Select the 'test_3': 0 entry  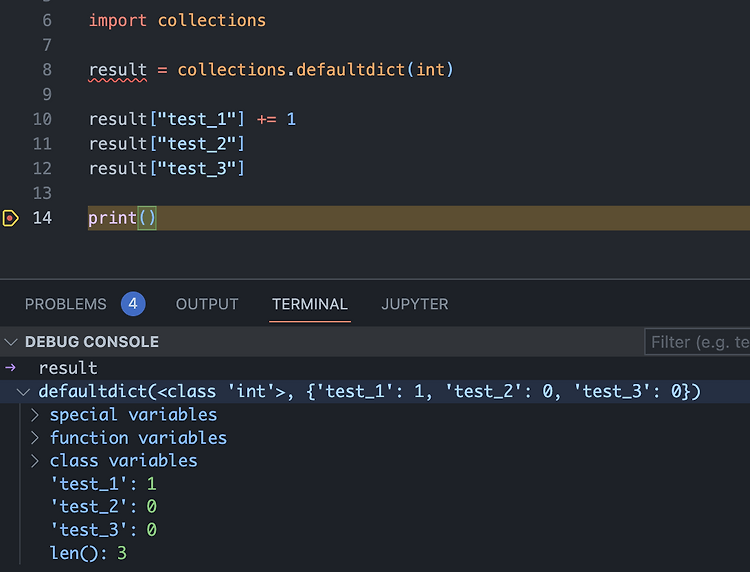click(103, 529)
